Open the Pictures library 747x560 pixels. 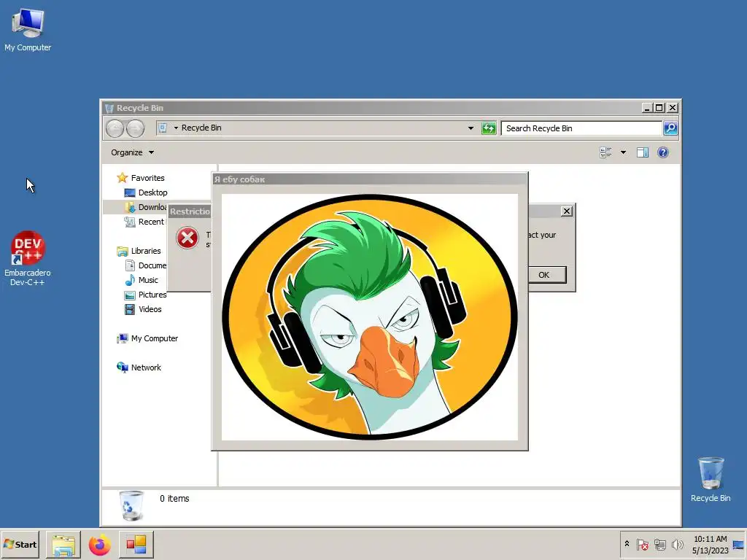pyautogui.click(x=146, y=295)
